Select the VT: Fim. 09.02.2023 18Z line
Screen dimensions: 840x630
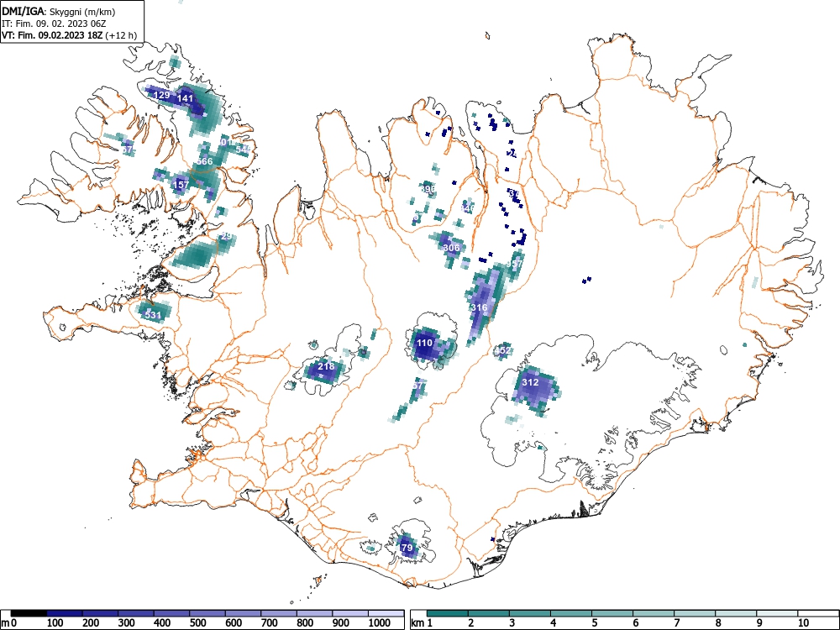(69, 36)
